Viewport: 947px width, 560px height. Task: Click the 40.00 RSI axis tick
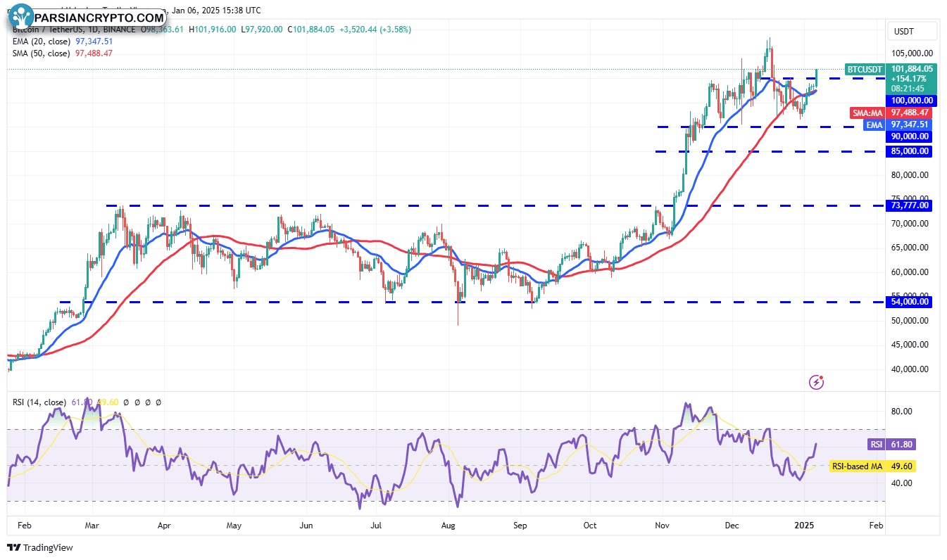point(903,483)
